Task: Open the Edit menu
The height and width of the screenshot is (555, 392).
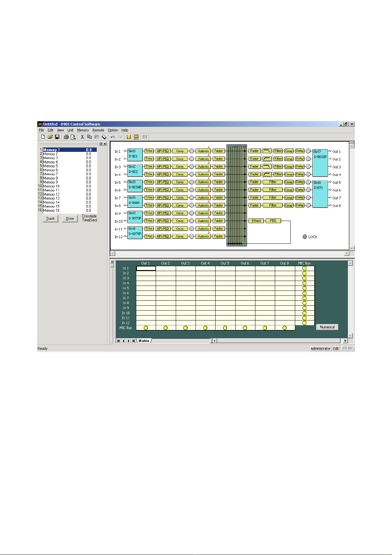Action: [x=50, y=130]
